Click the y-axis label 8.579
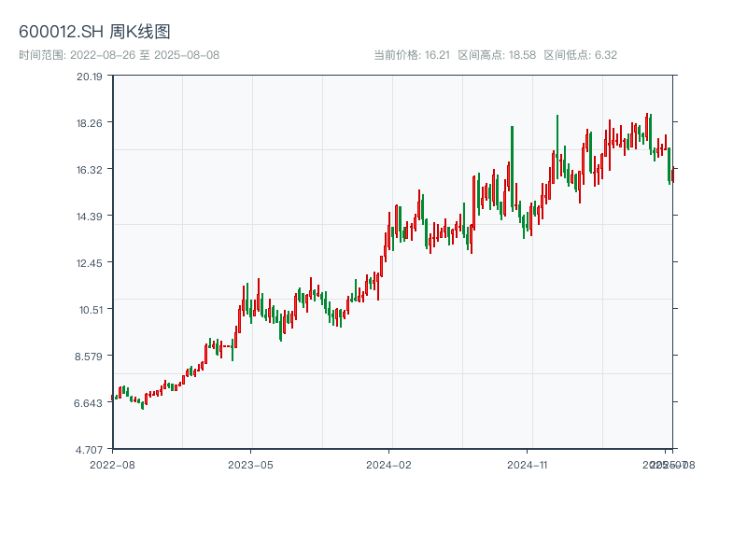This screenshot has width=747, height=560. 89,357
